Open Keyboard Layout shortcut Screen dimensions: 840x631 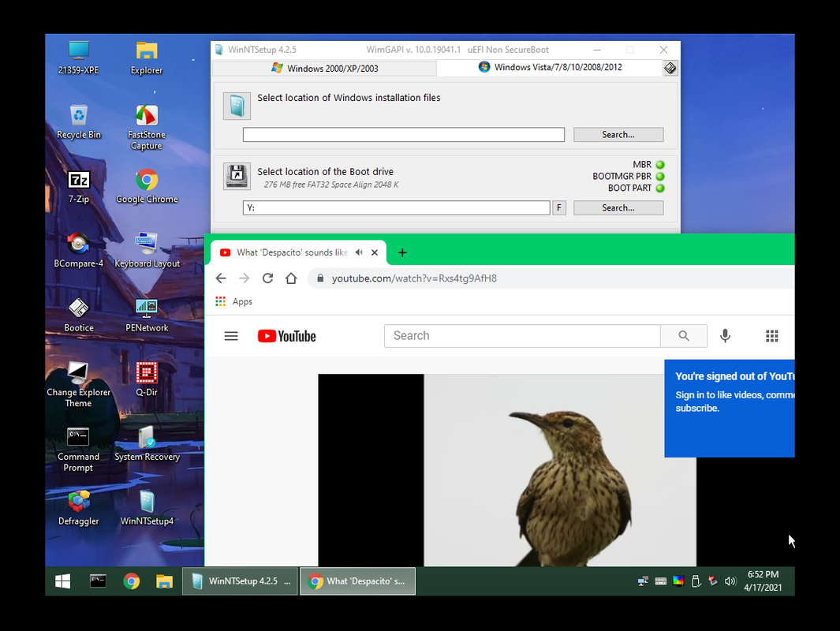147,251
